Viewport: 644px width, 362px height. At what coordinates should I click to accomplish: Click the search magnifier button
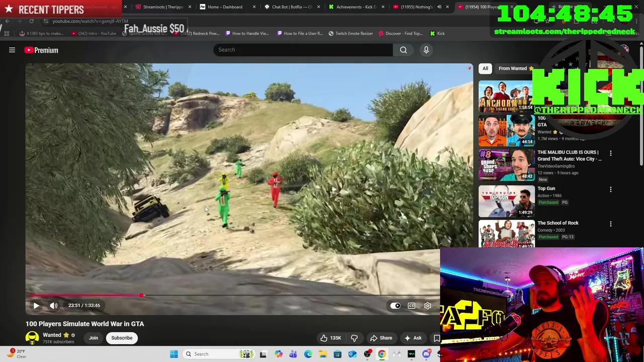point(404,50)
